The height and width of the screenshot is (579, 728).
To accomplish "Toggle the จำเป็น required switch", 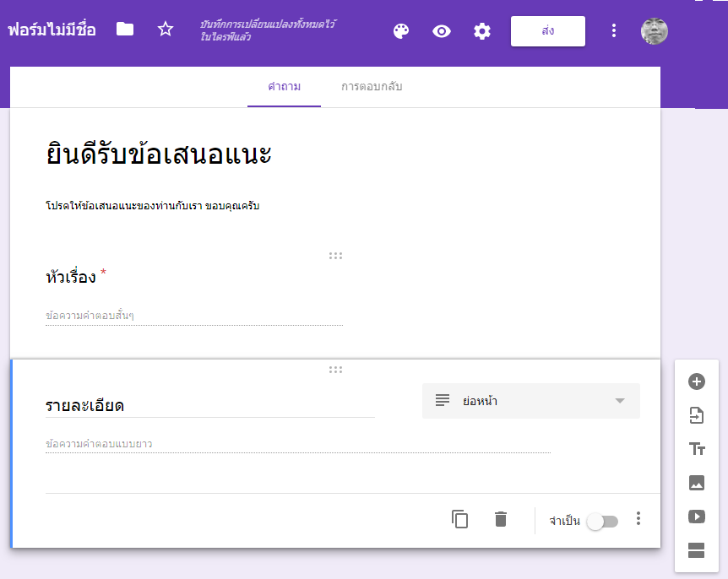I will point(603,522).
